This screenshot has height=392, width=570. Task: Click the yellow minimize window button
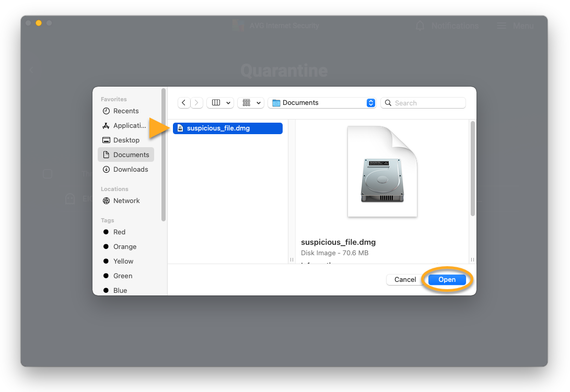click(39, 23)
